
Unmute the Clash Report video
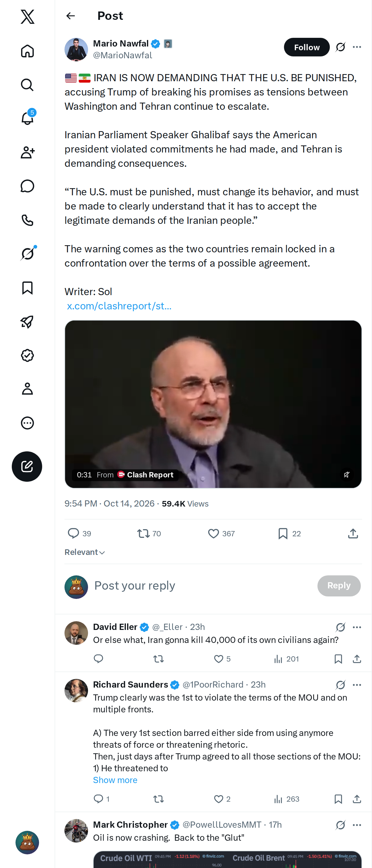coord(347,474)
